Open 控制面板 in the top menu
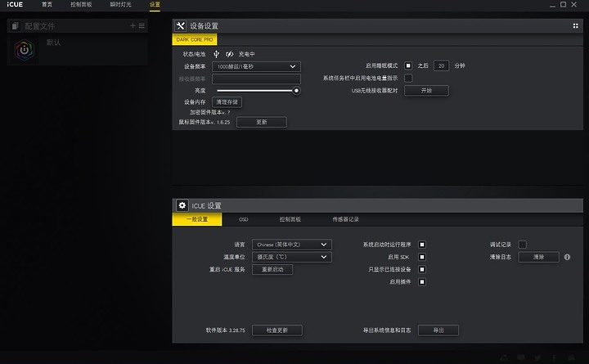Image resolution: width=589 pixels, height=364 pixels. coord(81,5)
